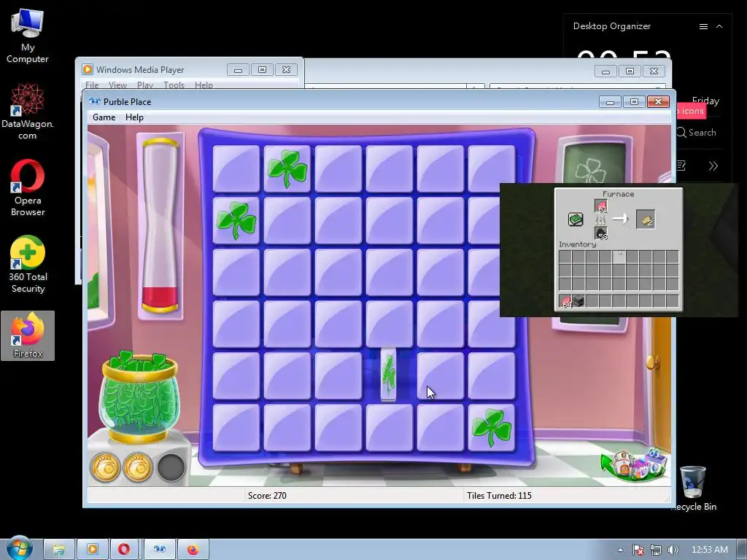
Task: Select first hotbar item in Furnace inventory
Action: coord(565,301)
